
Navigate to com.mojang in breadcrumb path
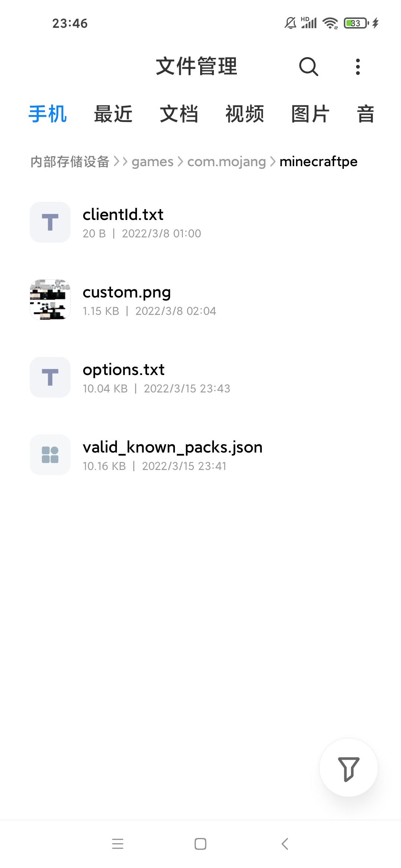[226, 162]
